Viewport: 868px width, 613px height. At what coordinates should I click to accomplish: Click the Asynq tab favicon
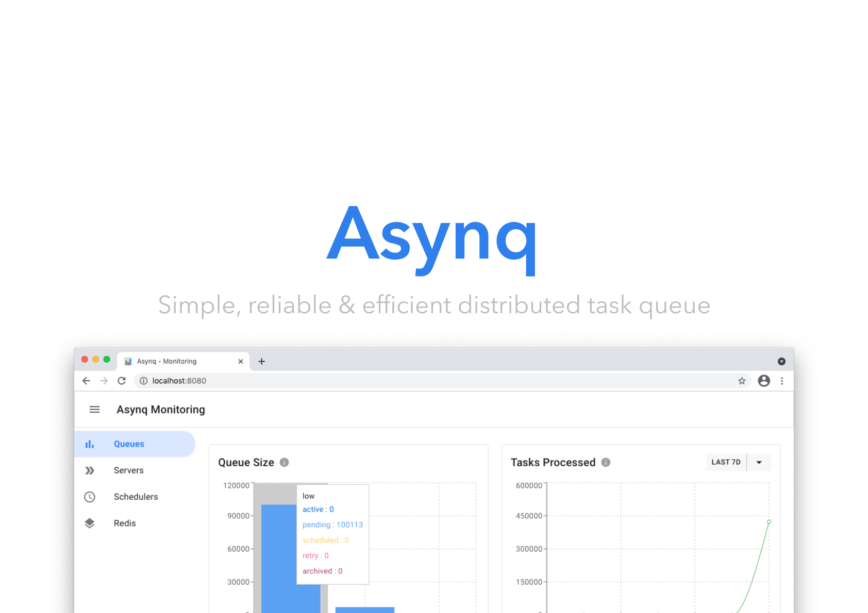(128, 362)
